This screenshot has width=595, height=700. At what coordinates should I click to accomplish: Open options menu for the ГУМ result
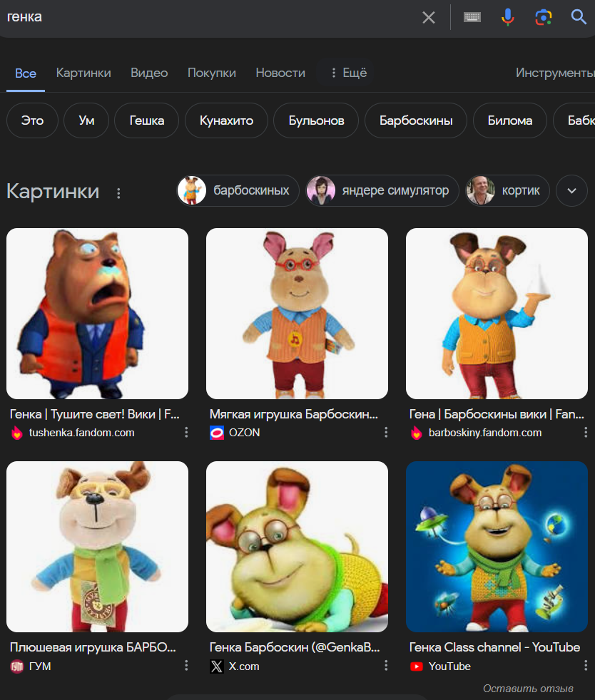point(186,666)
